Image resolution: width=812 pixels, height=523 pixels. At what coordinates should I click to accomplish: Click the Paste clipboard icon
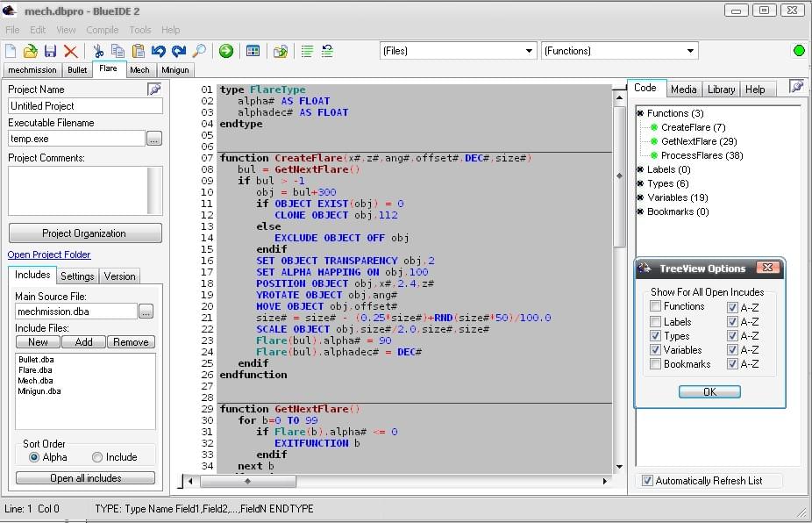tap(139, 51)
